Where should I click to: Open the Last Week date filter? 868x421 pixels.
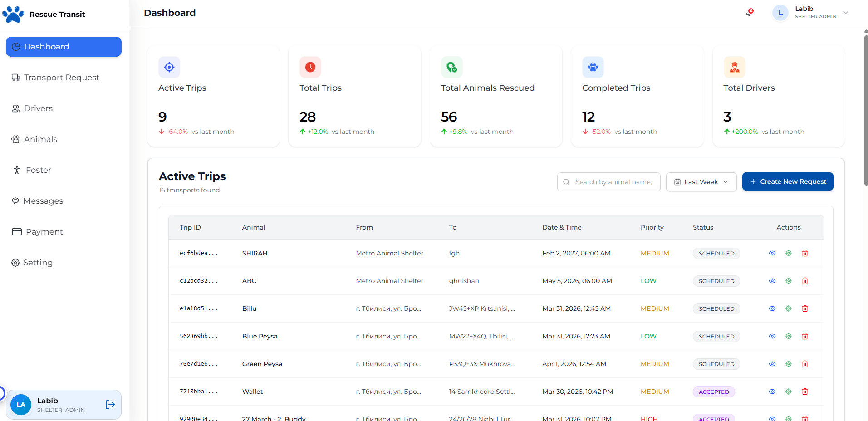click(x=701, y=182)
